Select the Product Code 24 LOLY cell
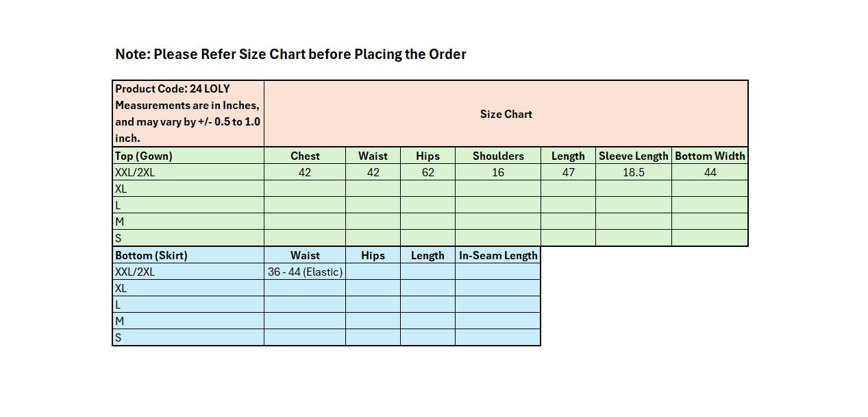This screenshot has width=868, height=417. [188, 113]
